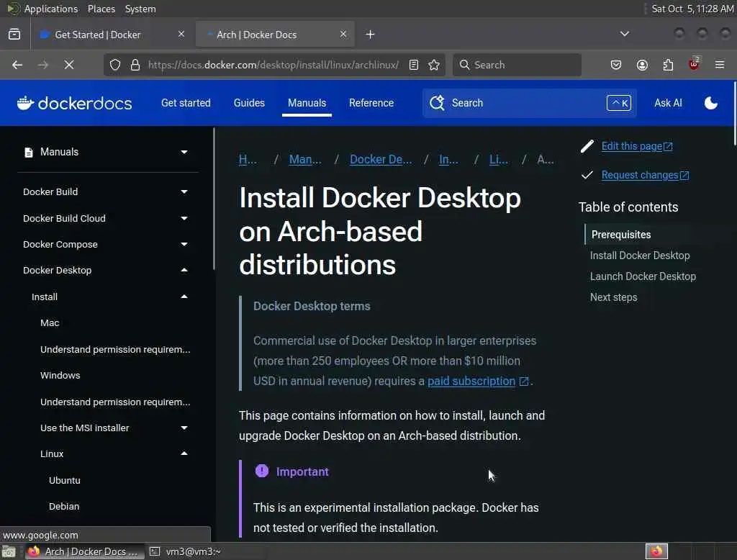
Task: Click the paid subscription external link icon
Action: pyautogui.click(x=524, y=381)
